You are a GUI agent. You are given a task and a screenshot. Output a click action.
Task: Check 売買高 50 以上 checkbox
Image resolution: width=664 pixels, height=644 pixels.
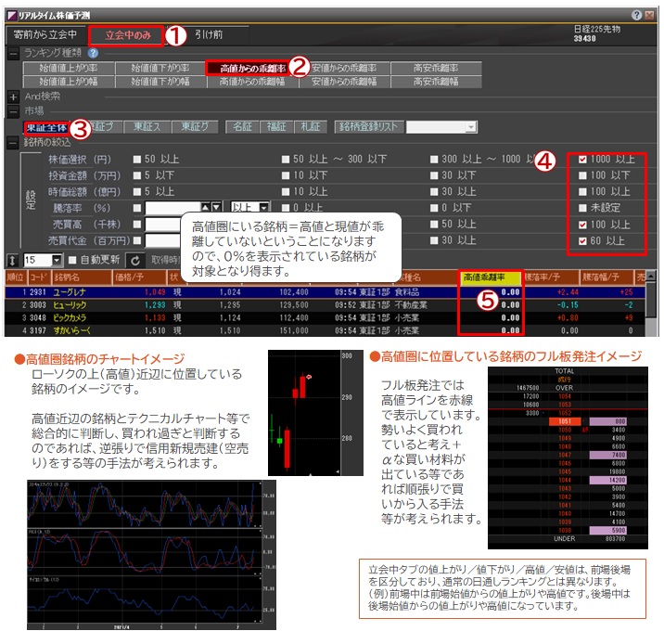(435, 225)
